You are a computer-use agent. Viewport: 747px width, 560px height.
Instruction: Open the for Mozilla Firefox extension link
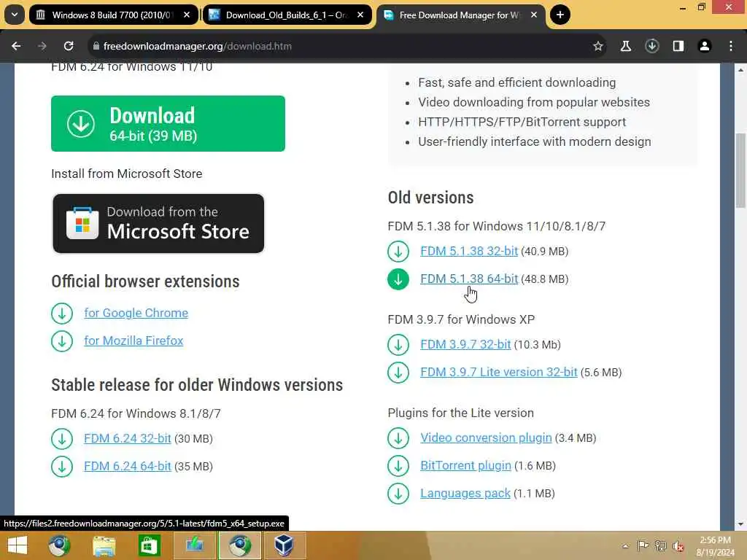point(133,341)
